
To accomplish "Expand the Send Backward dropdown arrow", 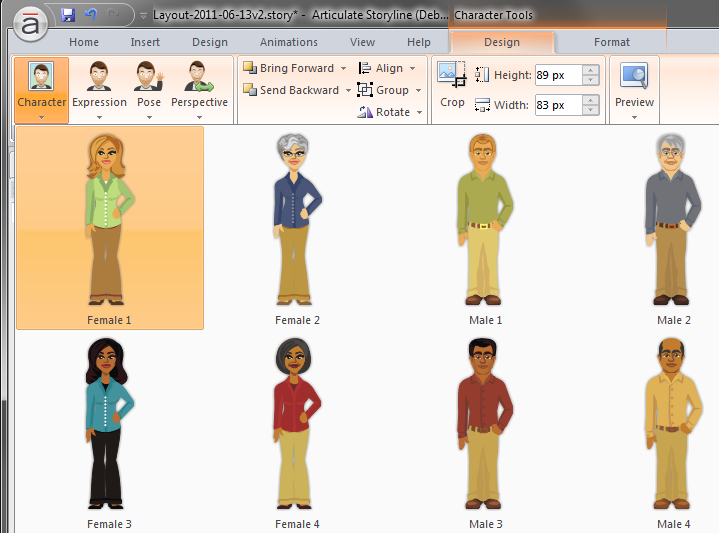I will click(x=348, y=90).
